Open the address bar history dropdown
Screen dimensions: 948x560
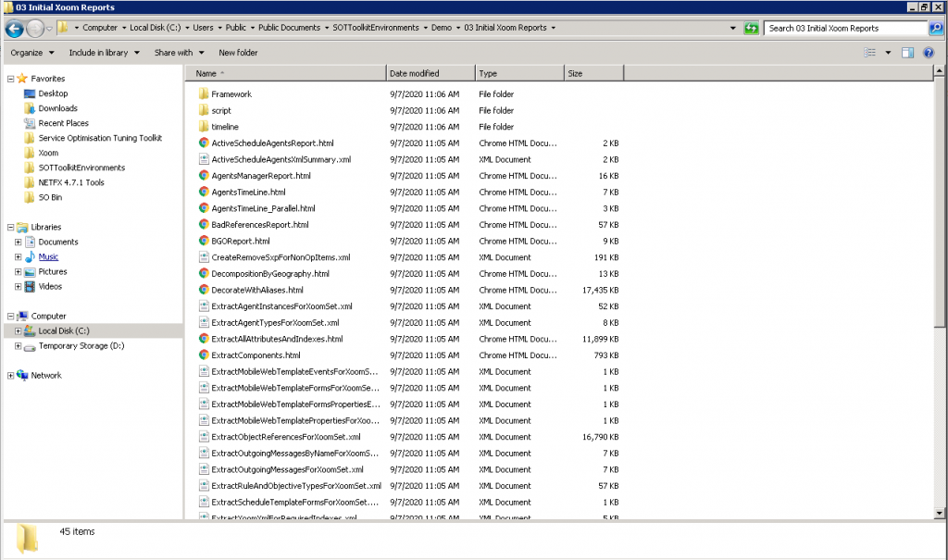(733, 29)
